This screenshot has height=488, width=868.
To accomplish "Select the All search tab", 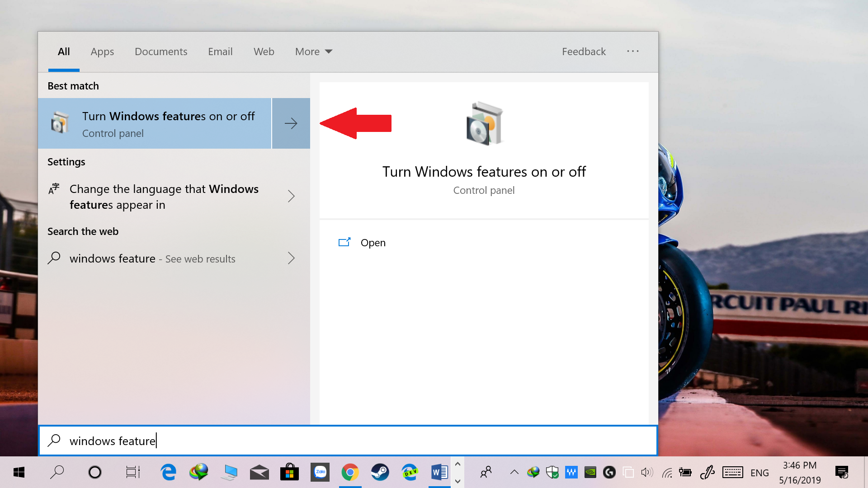I will [x=64, y=52].
